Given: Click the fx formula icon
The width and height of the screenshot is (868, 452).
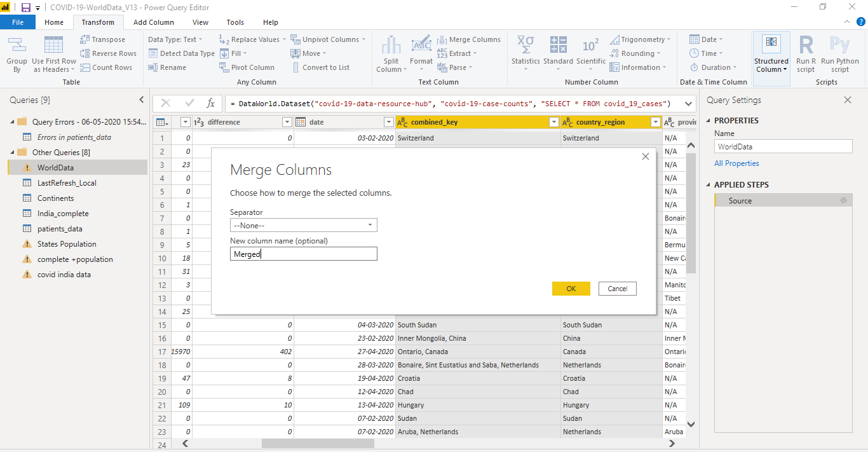Looking at the screenshot, I should 211,103.
